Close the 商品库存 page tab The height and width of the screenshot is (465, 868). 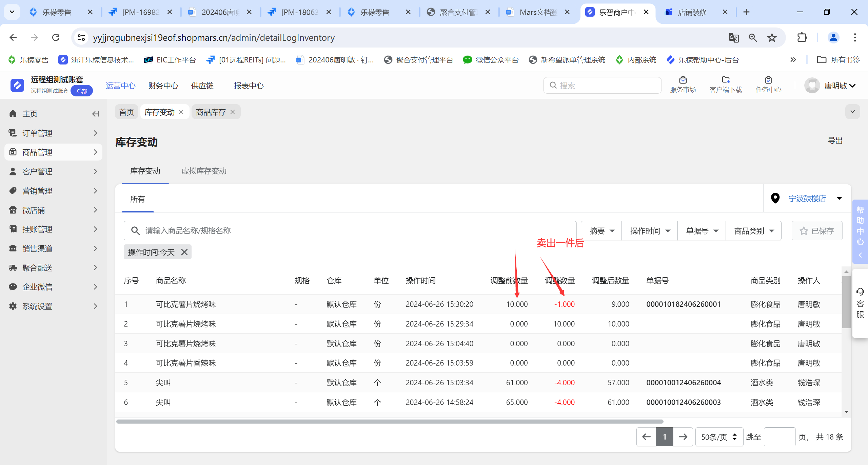click(233, 112)
